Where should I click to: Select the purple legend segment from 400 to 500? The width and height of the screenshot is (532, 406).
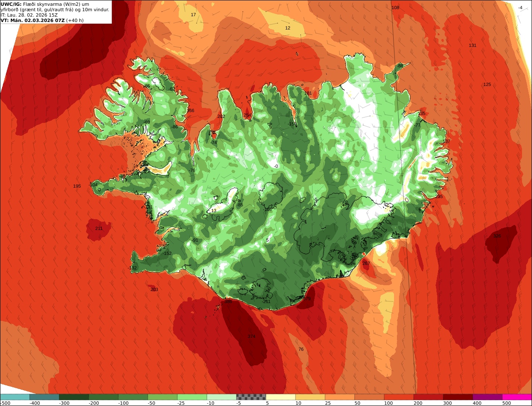[487, 397]
